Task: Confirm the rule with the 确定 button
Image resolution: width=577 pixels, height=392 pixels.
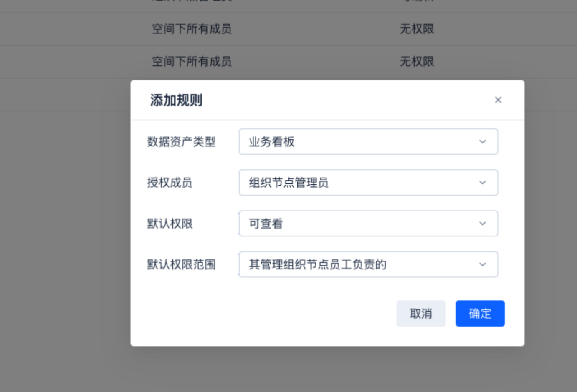Action: coord(480,314)
